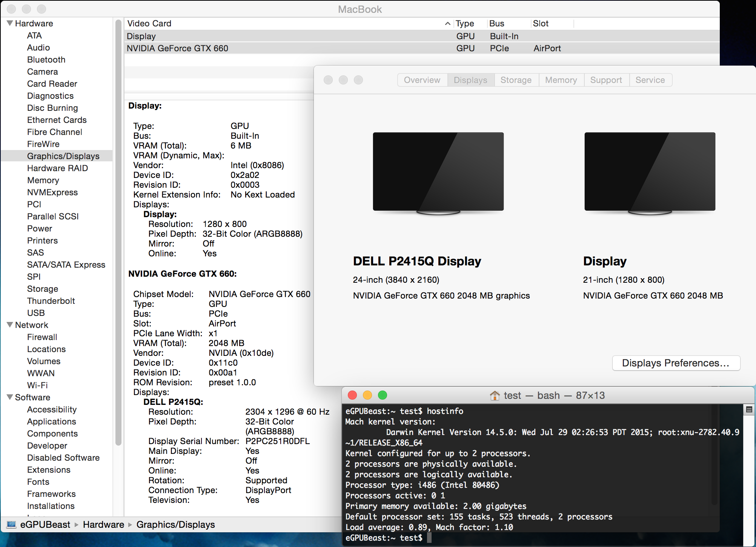Select Card Reader in the sidebar
Screen dimensions: 756x547
(x=52, y=84)
